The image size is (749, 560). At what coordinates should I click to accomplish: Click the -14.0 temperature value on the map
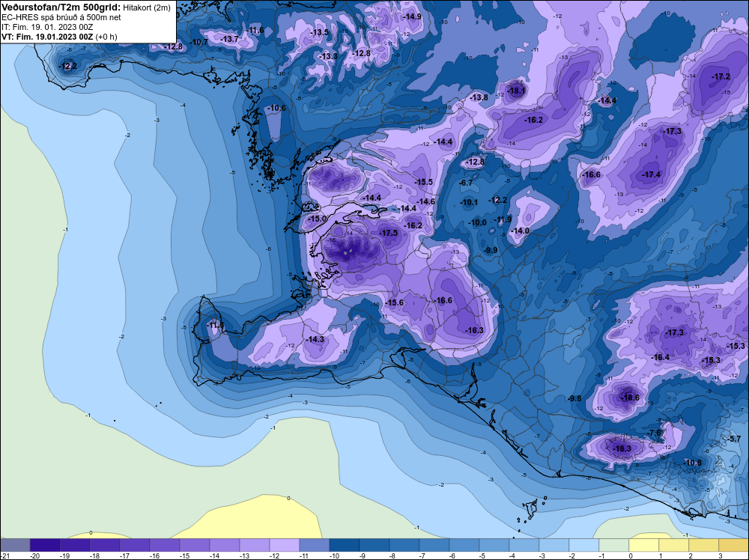(x=521, y=231)
